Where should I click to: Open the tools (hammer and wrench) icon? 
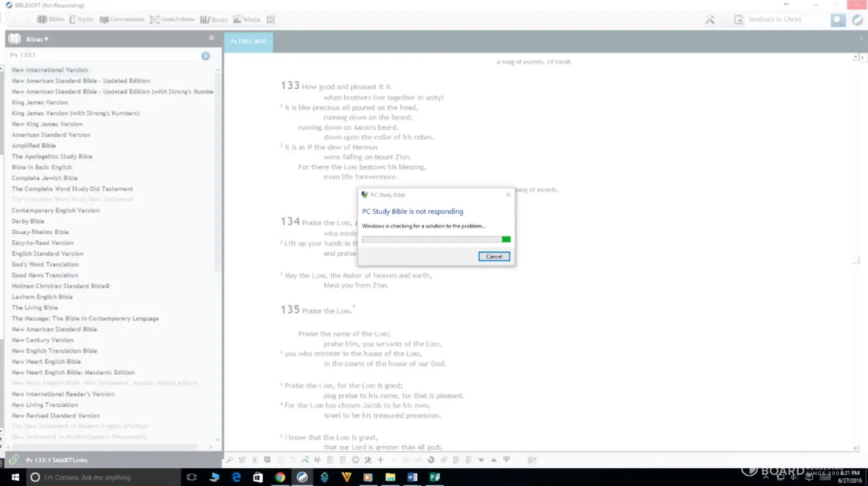click(710, 20)
